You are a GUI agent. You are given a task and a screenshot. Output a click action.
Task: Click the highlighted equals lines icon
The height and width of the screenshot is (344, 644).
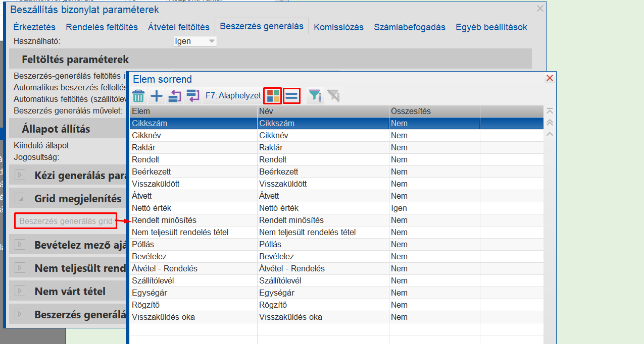tap(291, 95)
